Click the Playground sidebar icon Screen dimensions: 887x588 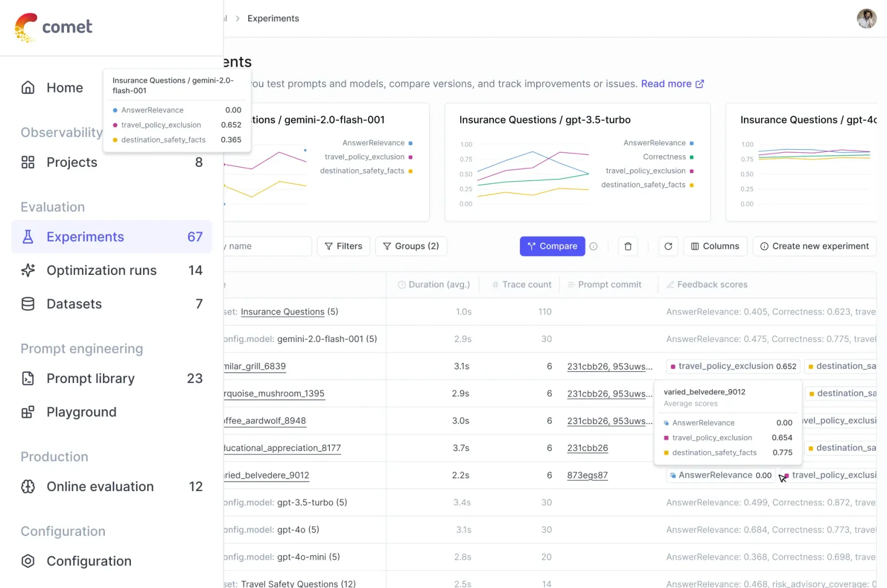(28, 412)
